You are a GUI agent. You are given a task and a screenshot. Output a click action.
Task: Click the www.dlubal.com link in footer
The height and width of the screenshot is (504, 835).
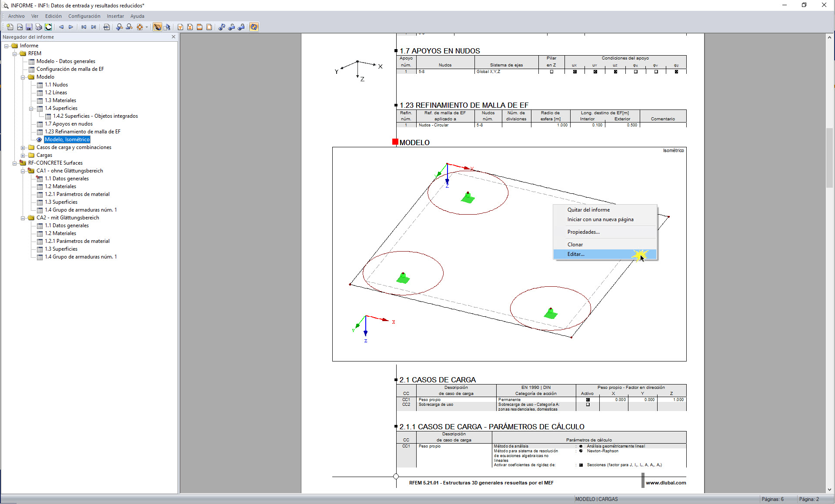pyautogui.click(x=665, y=483)
